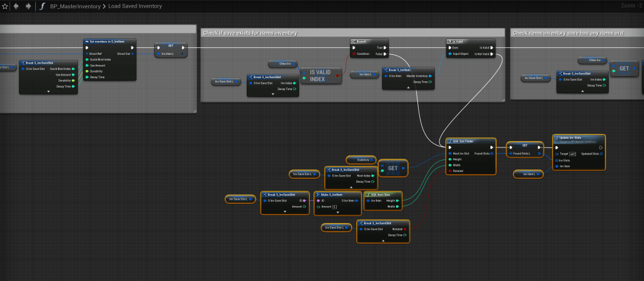Go back with the left navigation arrow

[x=16, y=6]
